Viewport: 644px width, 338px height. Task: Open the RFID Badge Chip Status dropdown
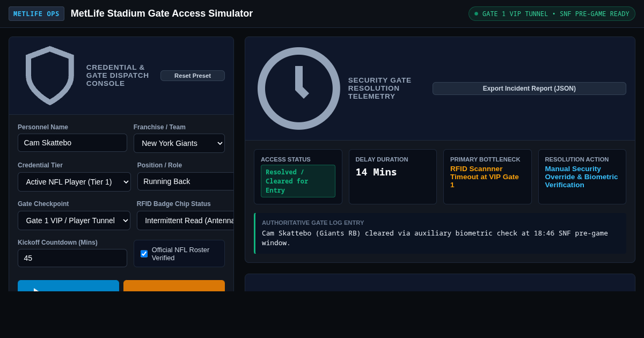[x=185, y=221]
